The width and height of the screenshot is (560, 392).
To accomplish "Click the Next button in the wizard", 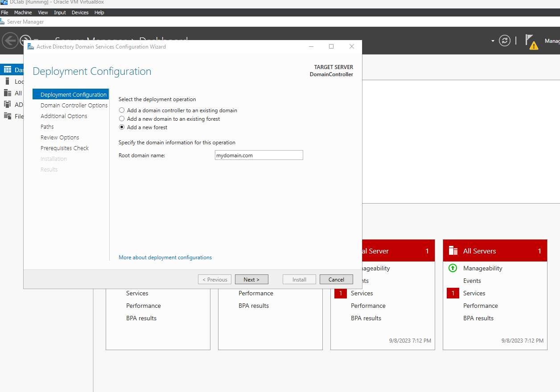I will click(x=251, y=279).
